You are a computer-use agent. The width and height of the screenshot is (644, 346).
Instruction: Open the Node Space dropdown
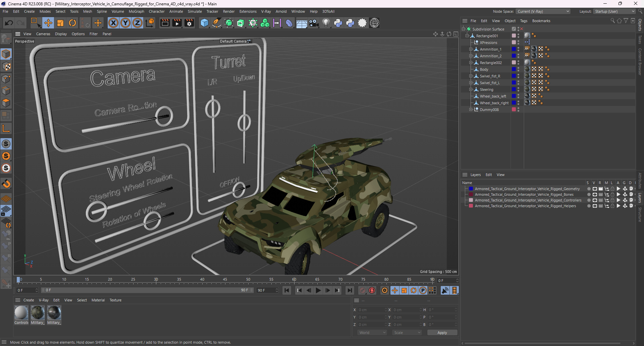(543, 11)
